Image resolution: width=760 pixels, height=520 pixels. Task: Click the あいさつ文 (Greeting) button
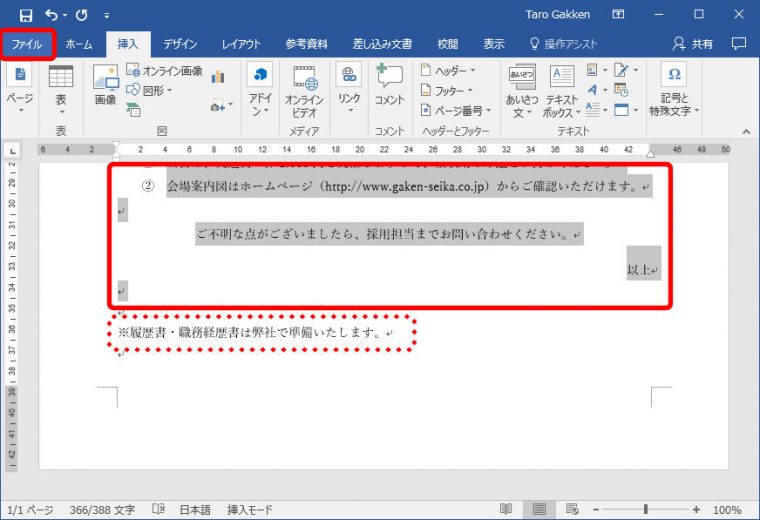(x=522, y=91)
